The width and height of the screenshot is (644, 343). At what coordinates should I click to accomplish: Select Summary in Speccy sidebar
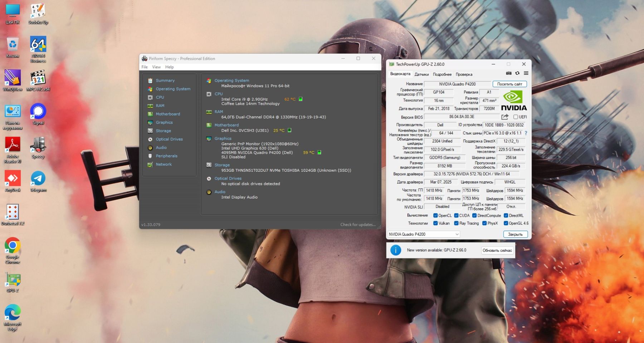coord(165,80)
